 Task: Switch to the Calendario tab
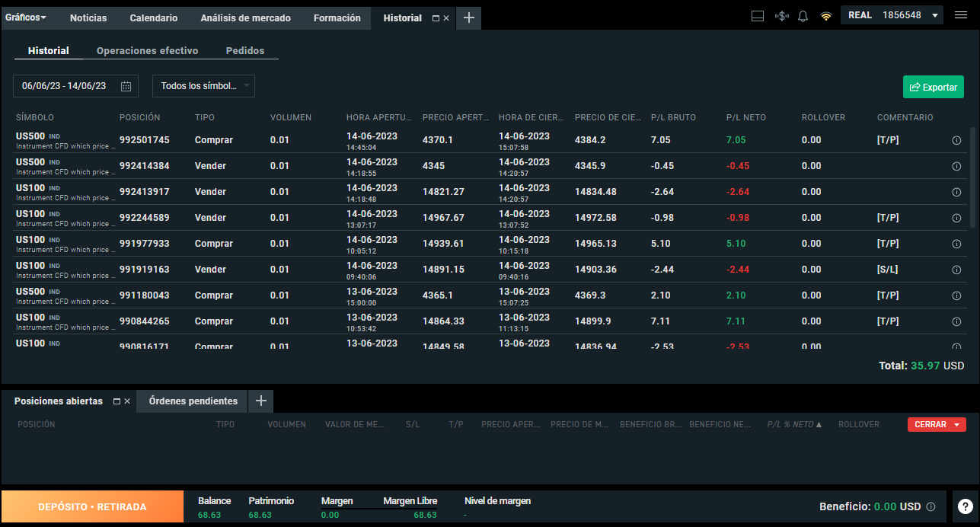(154, 18)
